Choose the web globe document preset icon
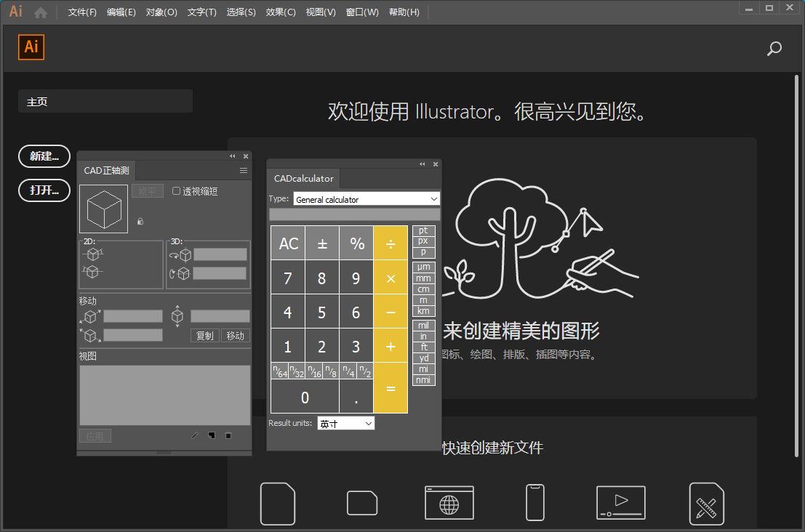The image size is (805, 532). [449, 503]
